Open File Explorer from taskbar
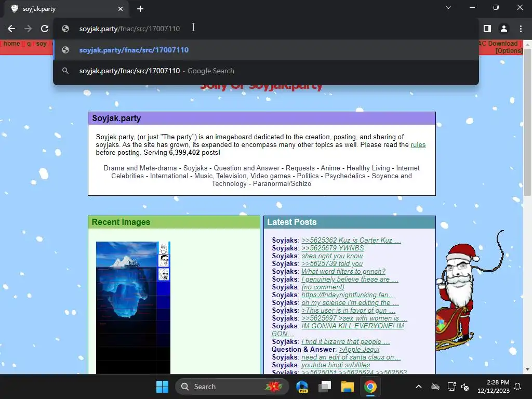 [348, 387]
